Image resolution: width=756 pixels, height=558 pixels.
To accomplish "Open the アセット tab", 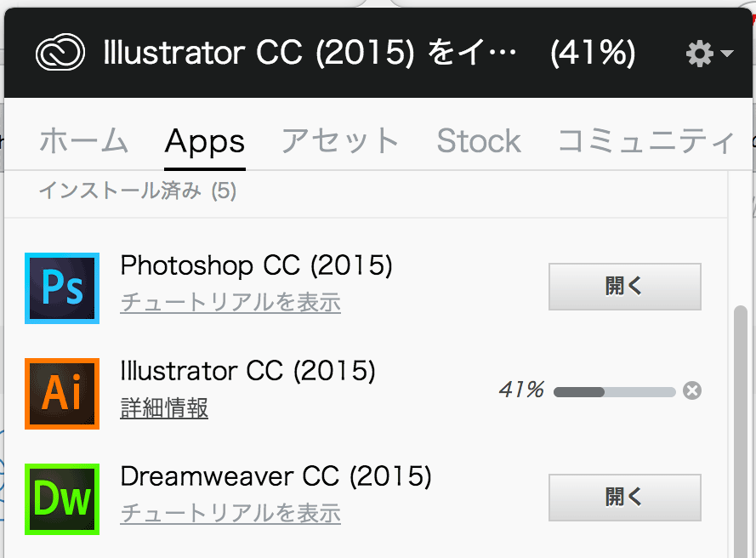I will coord(340,141).
